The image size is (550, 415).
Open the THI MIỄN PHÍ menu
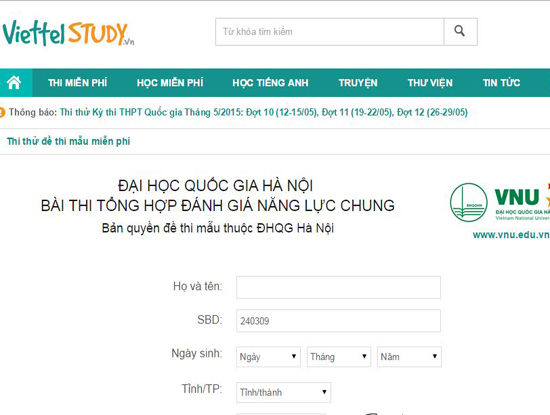(78, 83)
